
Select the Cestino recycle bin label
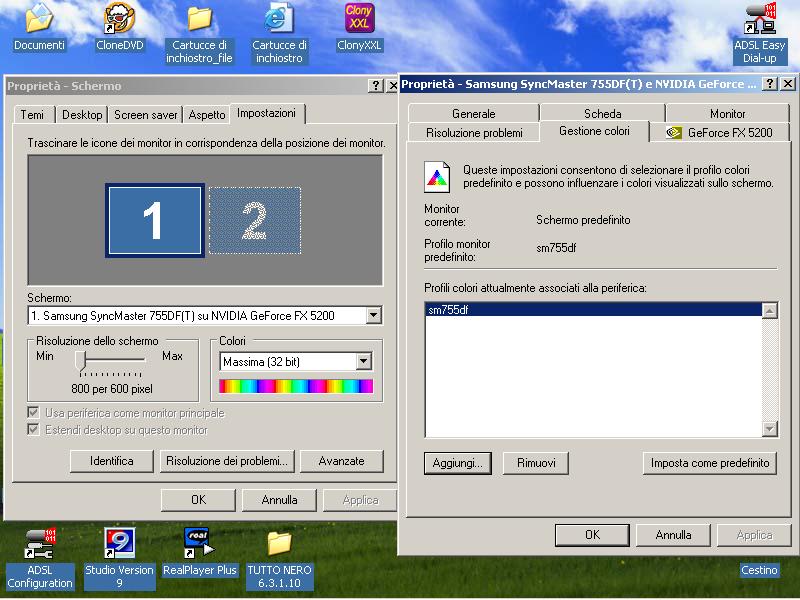click(x=760, y=570)
